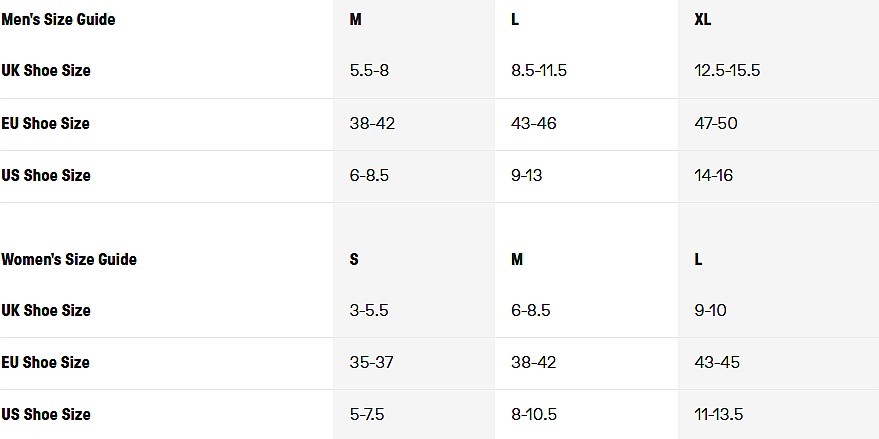Screen dimensions: 879x439
Task: Click the women's UK size 9-10 cell
Action: click(x=710, y=310)
